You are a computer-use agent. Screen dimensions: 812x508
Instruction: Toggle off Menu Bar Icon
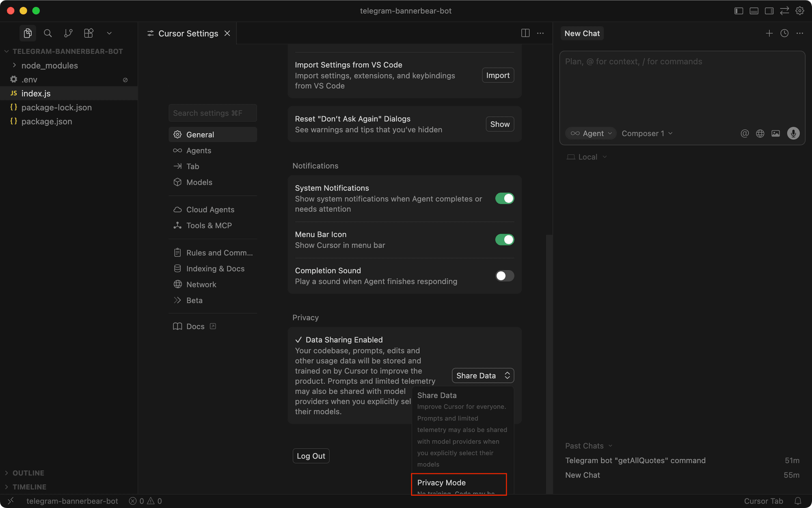[505, 239]
